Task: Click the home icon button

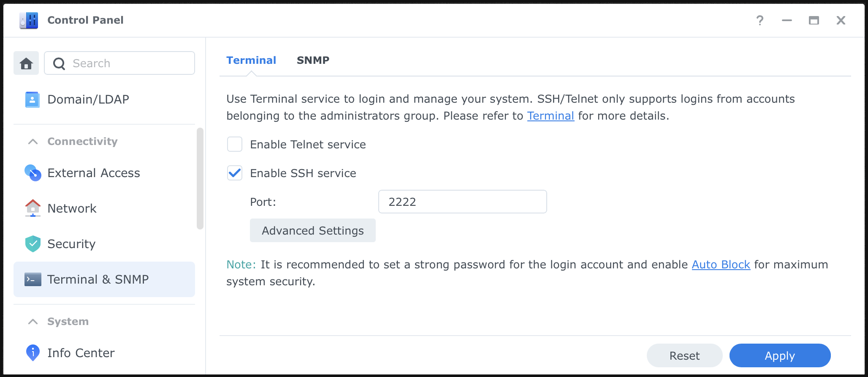Action: click(x=26, y=63)
